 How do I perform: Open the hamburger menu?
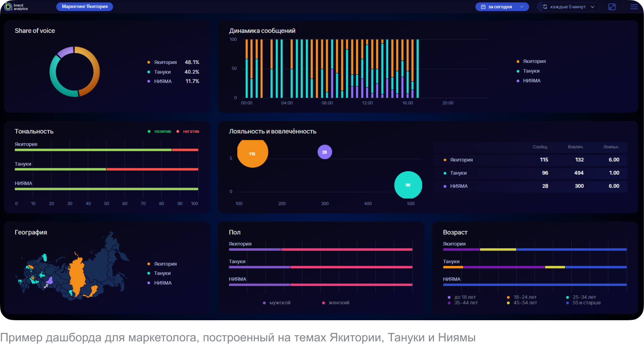634,7
